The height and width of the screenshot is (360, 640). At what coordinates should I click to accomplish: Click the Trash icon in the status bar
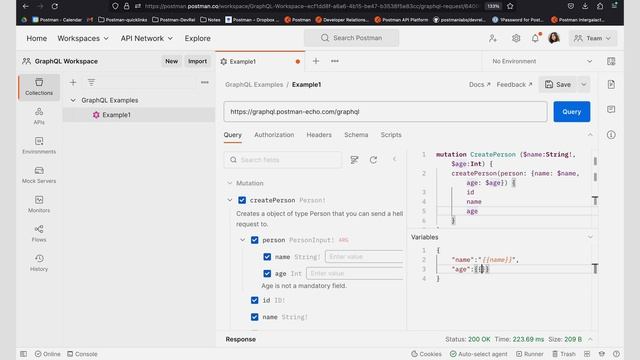coord(564,354)
